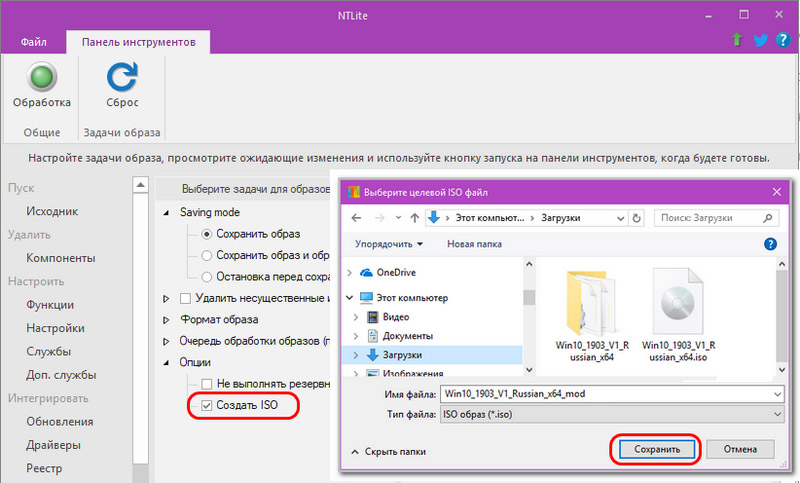800x483 pixels.
Task: Click the green Обработка process icon
Action: pyautogui.click(x=42, y=77)
